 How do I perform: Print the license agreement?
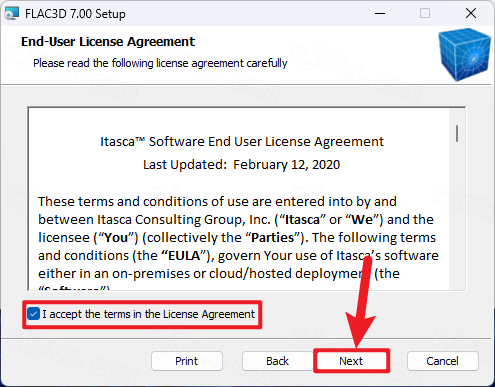tap(187, 361)
